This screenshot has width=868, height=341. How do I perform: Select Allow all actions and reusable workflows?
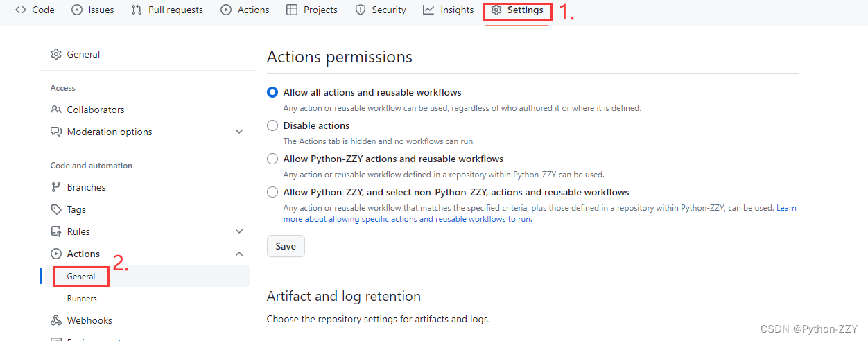pos(272,92)
